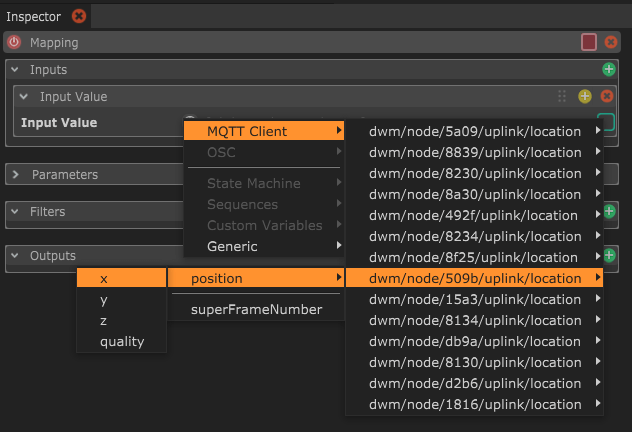Expand the Parameters section

[16, 174]
